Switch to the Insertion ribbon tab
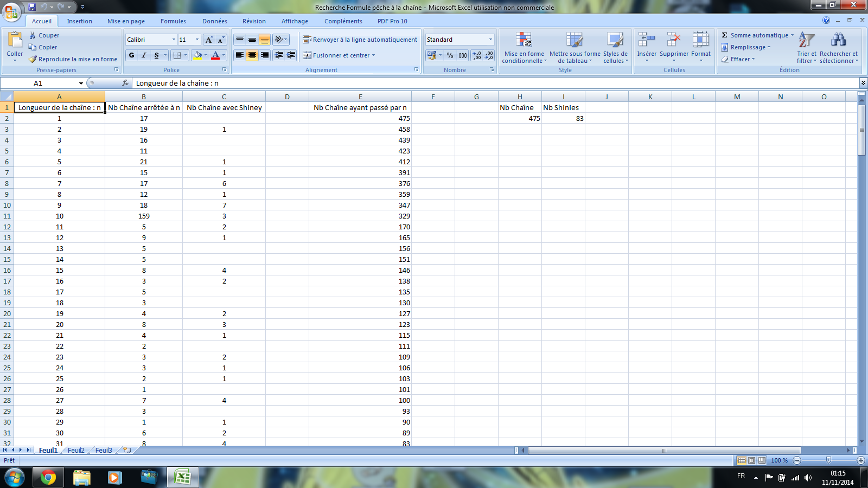Viewport: 868px width, 488px height. pyautogui.click(x=80, y=21)
